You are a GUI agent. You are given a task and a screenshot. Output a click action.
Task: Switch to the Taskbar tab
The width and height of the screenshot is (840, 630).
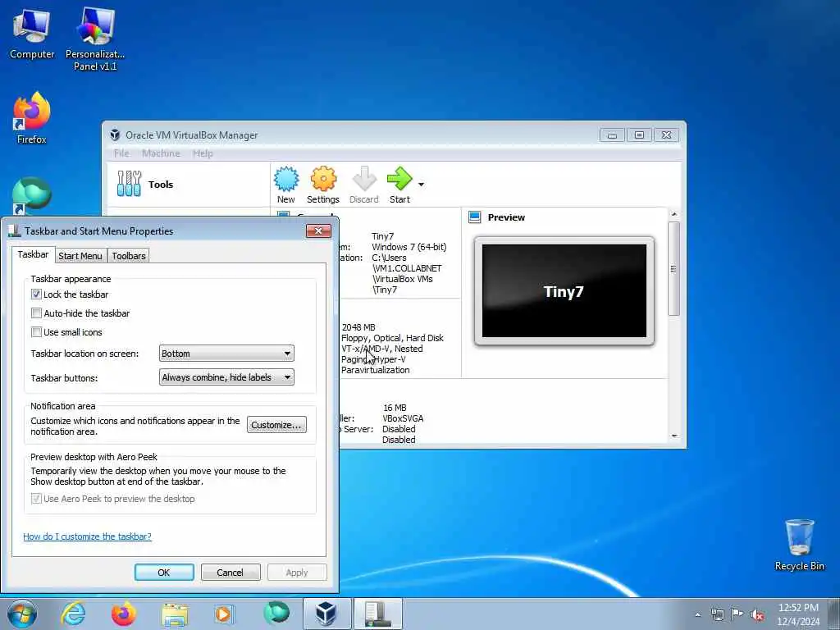[x=33, y=254]
